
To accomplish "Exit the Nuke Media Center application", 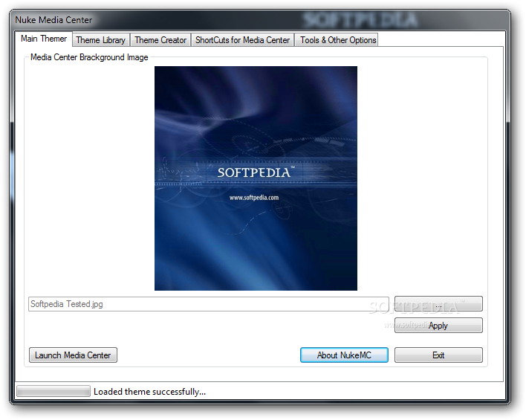I will 438,355.
